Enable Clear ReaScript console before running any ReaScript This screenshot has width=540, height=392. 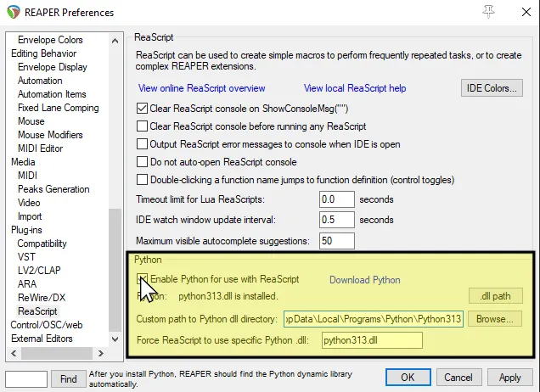click(142, 126)
